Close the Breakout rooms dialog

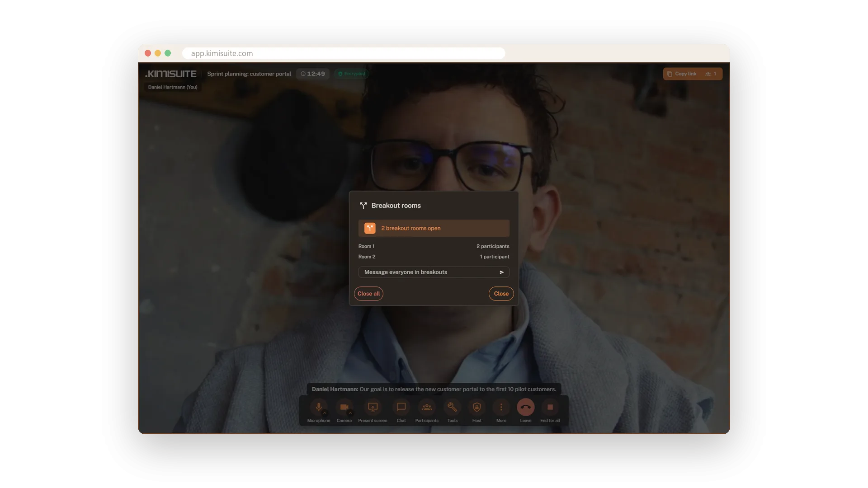pos(501,294)
